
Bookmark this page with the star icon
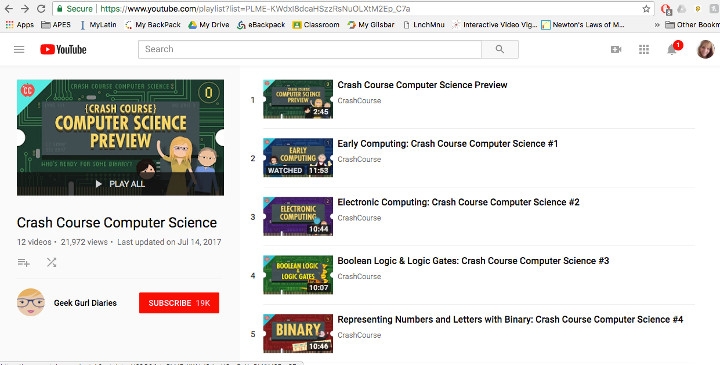tap(646, 9)
